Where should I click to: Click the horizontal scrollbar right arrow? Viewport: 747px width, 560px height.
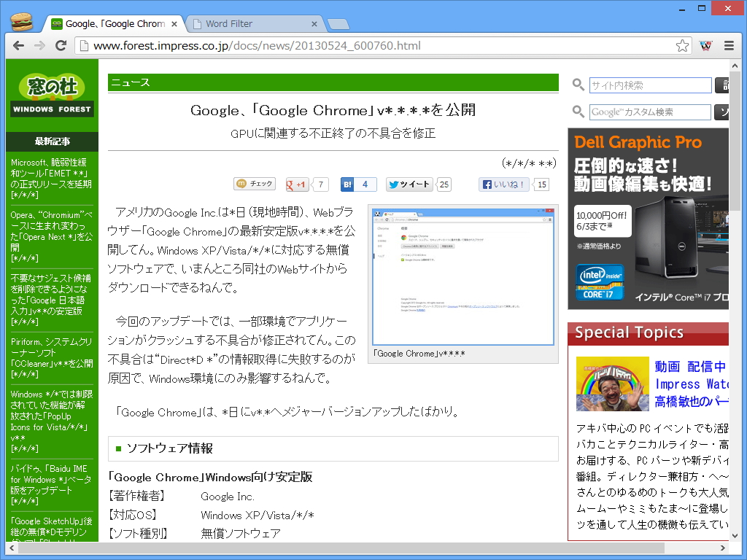tap(723, 548)
